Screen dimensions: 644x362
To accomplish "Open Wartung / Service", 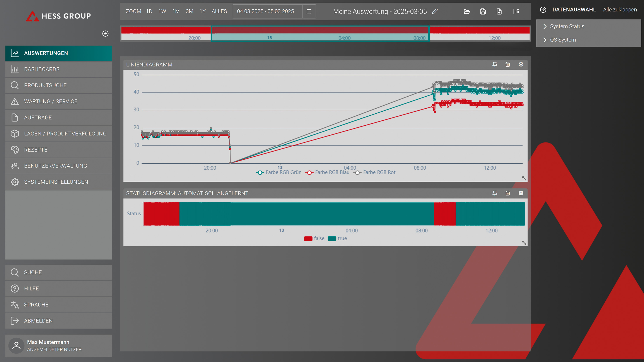I will point(58,101).
